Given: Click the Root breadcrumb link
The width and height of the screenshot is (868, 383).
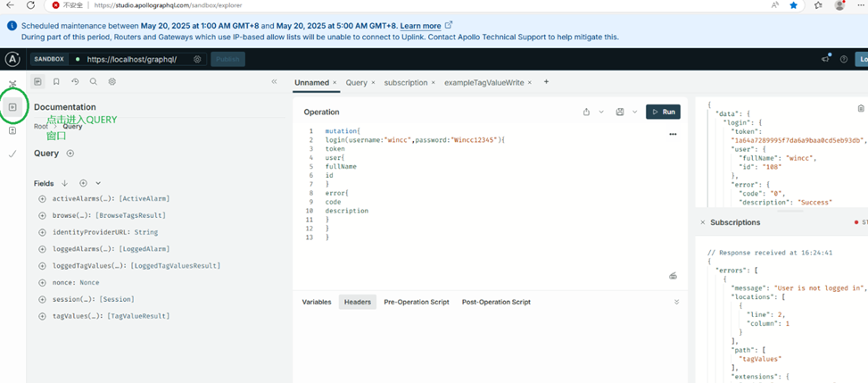Looking at the screenshot, I should pyautogui.click(x=41, y=127).
